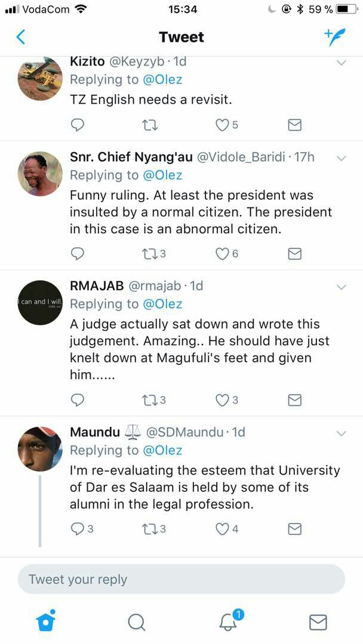Tap the @Olez link in Maundu's reply

pyautogui.click(x=162, y=450)
